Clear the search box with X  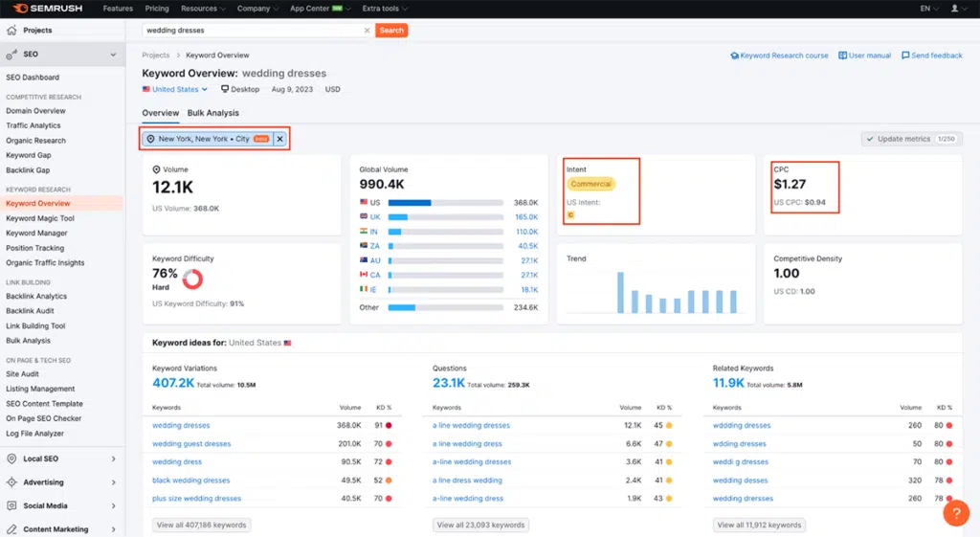point(367,30)
